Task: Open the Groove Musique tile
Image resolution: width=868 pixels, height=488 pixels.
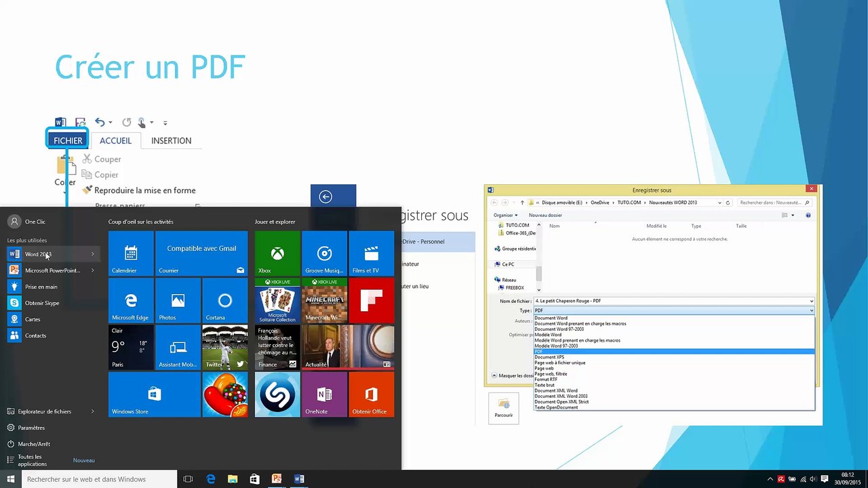Action: 324,253
